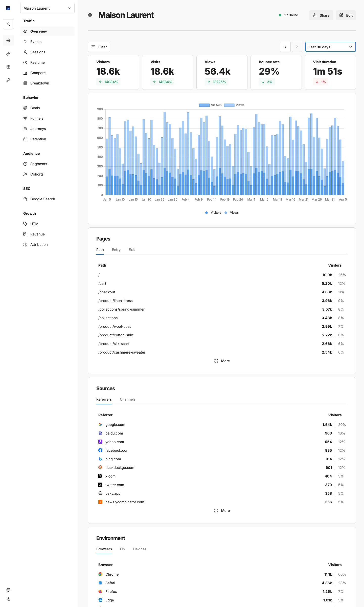Click the links chain icon in left rail
The image size is (364, 607).
click(8, 54)
